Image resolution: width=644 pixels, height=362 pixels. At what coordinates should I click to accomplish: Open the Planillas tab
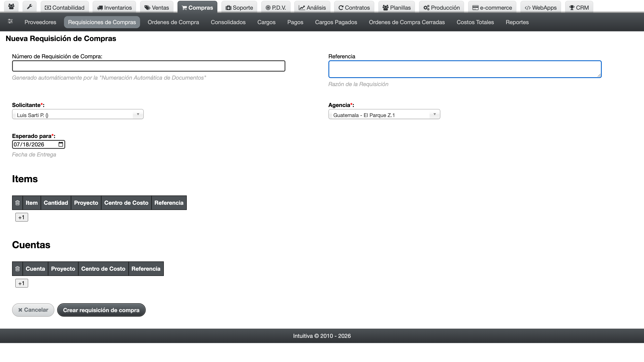(x=396, y=7)
